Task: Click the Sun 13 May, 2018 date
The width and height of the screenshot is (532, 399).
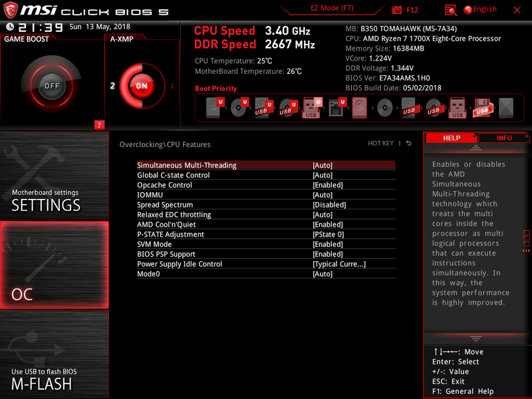Action: (x=100, y=27)
